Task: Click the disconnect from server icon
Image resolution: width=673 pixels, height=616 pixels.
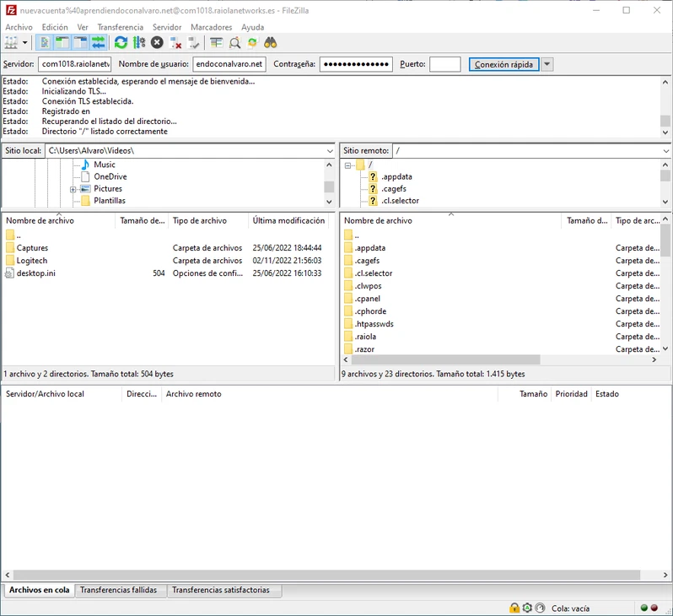Action: (175, 43)
